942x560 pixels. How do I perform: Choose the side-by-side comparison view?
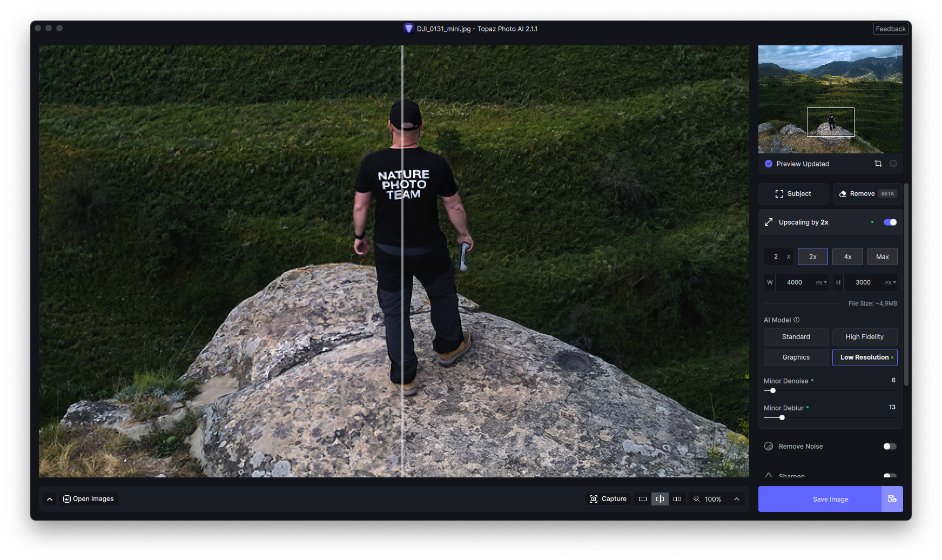(677, 499)
